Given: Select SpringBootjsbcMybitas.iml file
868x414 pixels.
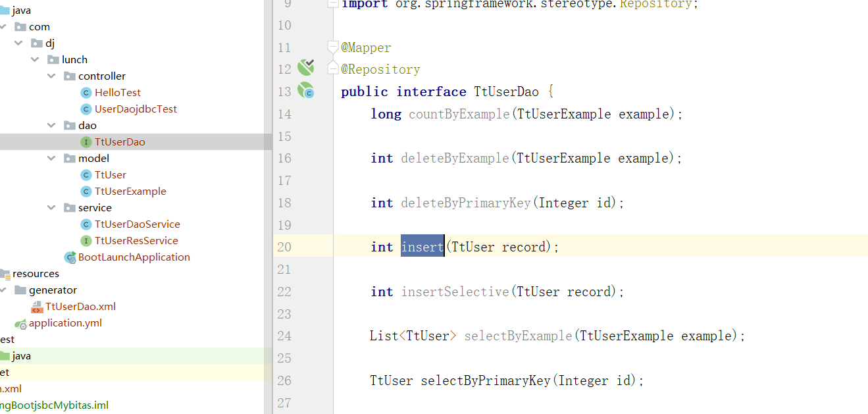Looking at the screenshot, I should click(54, 405).
